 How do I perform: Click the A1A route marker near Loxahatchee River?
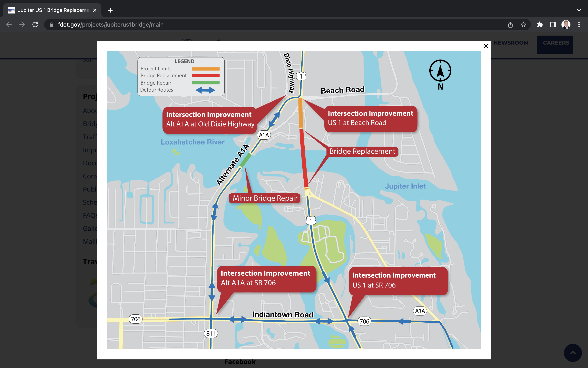point(264,135)
